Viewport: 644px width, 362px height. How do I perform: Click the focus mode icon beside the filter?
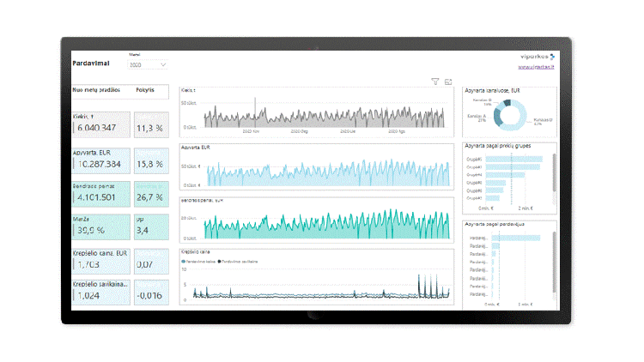point(447,81)
